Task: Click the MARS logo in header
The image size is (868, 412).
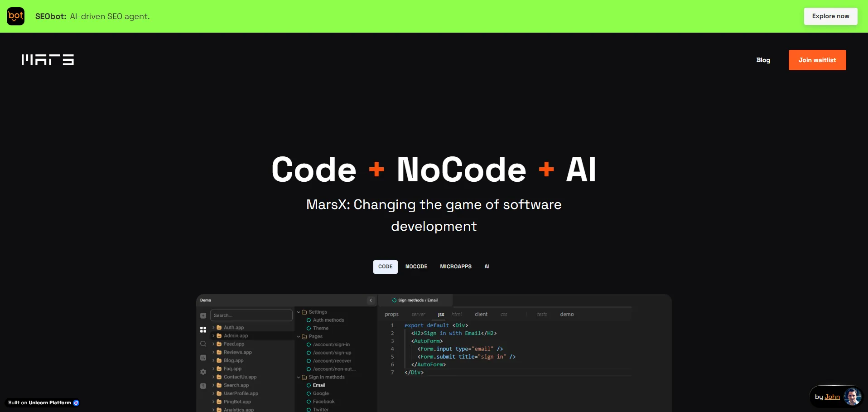Action: [x=48, y=60]
